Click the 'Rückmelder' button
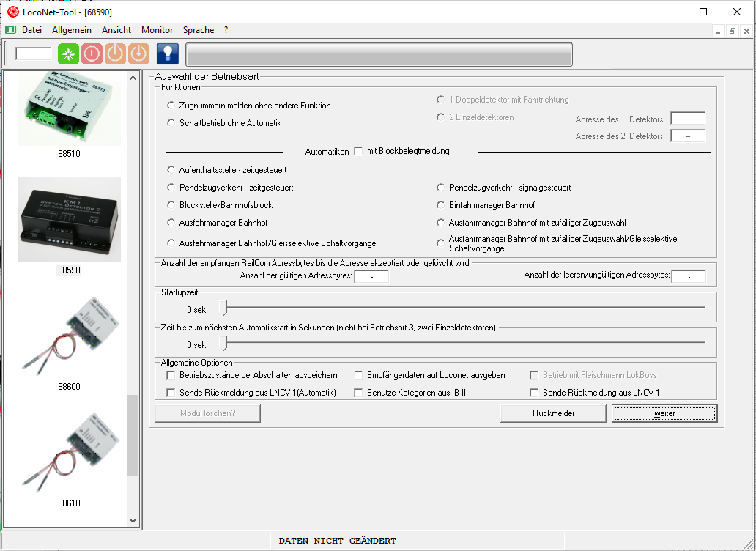756x551 pixels. (553, 413)
